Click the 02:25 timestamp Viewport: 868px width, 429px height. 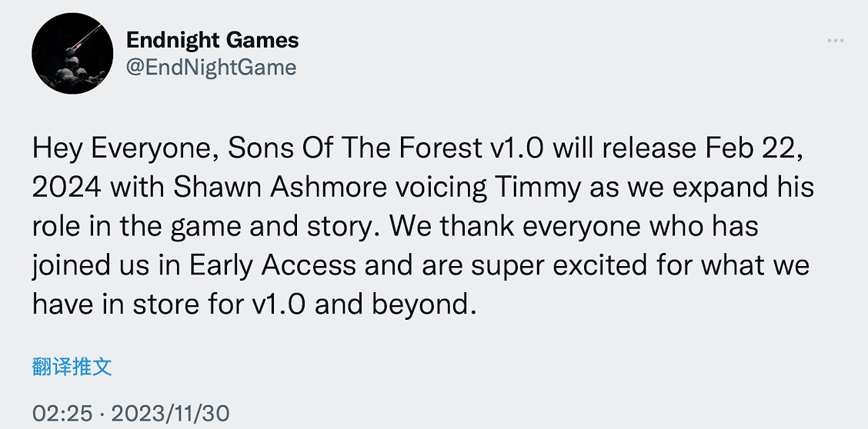click(62, 414)
